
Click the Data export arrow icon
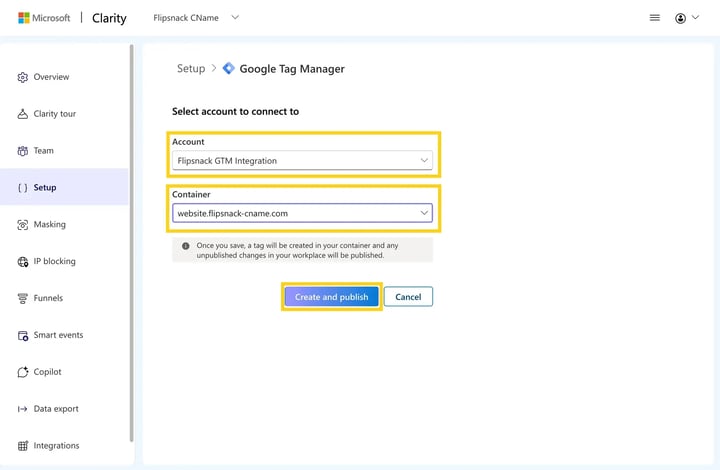point(22,409)
